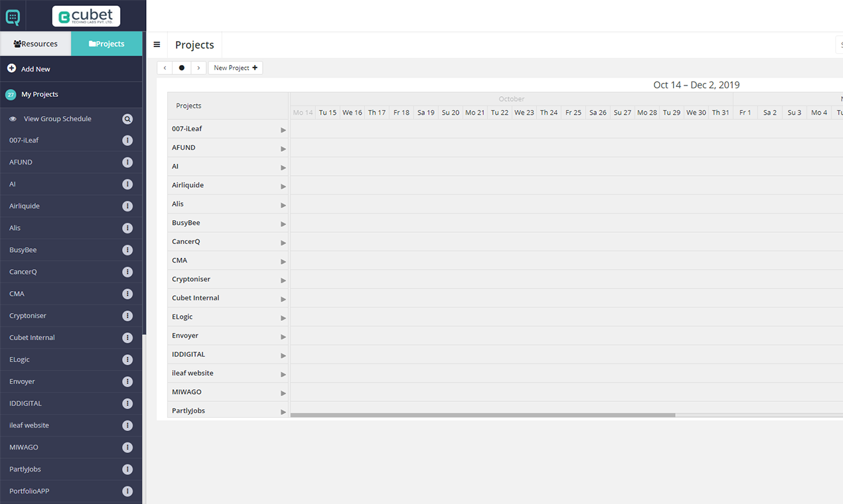This screenshot has height=504, width=843.
Task: Toggle View Group Schedule eye icon
Action: click(x=13, y=119)
